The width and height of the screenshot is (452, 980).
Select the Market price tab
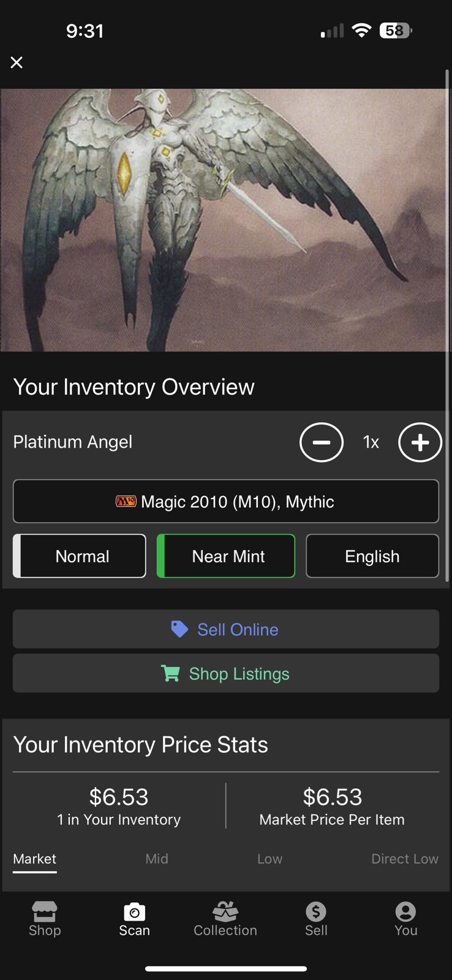35,859
